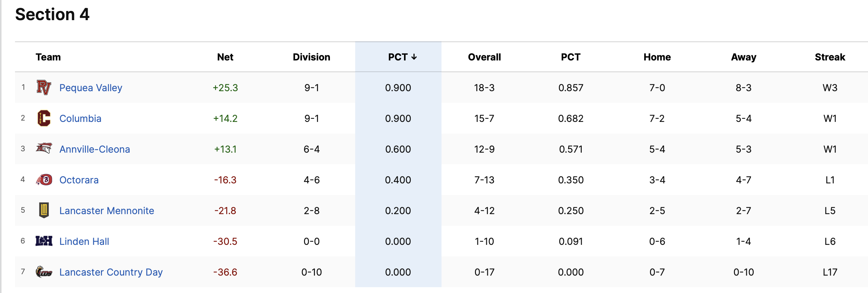Click the Linden Hall team logo
This screenshot has height=293, width=868.
pos(44,241)
